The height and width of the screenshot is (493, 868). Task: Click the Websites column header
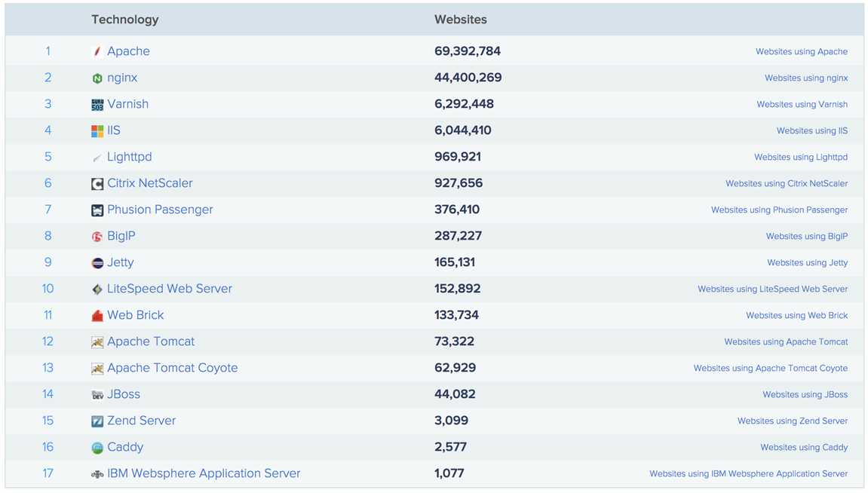(x=461, y=20)
